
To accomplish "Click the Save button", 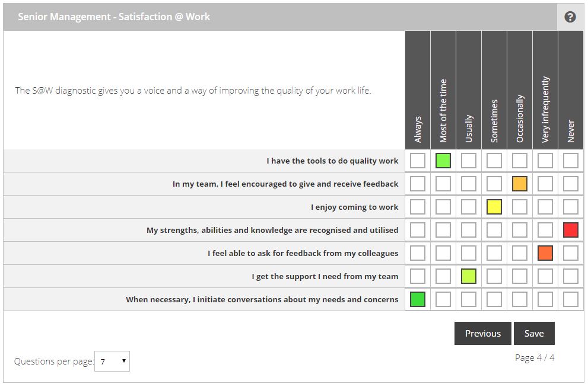I will coord(534,333).
